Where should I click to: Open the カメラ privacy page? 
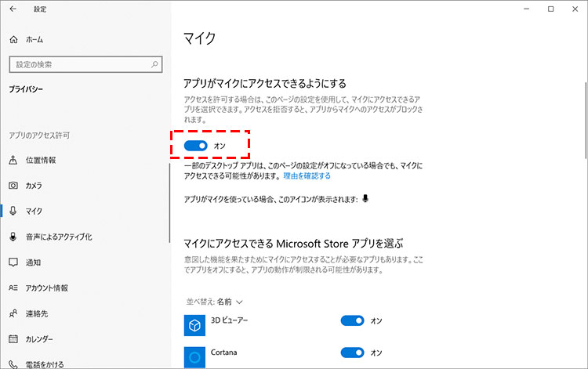(34, 186)
